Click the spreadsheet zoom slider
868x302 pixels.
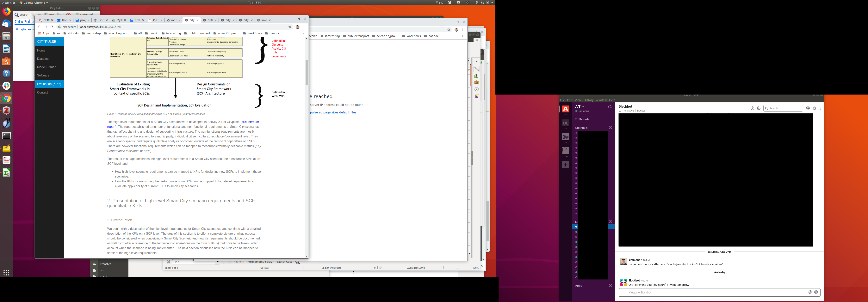(457, 268)
